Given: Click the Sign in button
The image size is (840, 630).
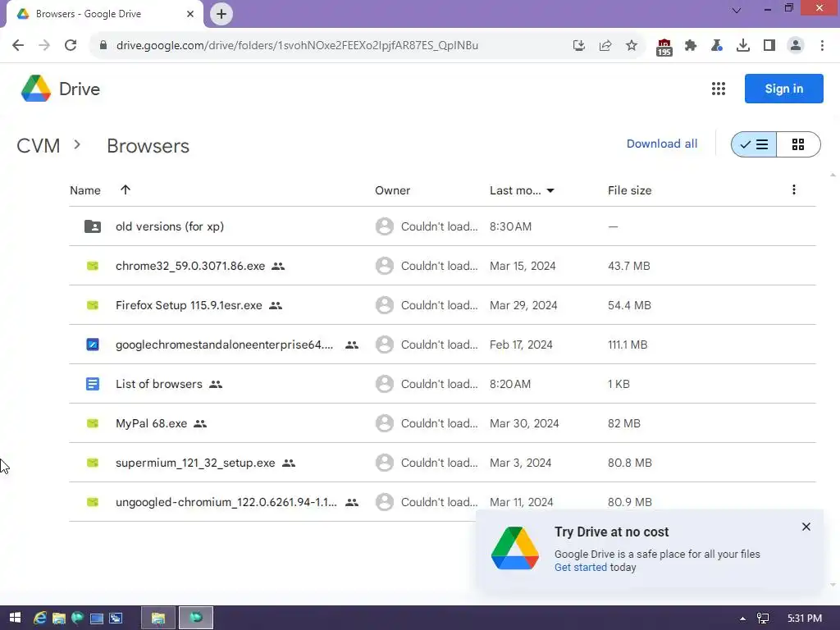Looking at the screenshot, I should pyautogui.click(x=783, y=89).
